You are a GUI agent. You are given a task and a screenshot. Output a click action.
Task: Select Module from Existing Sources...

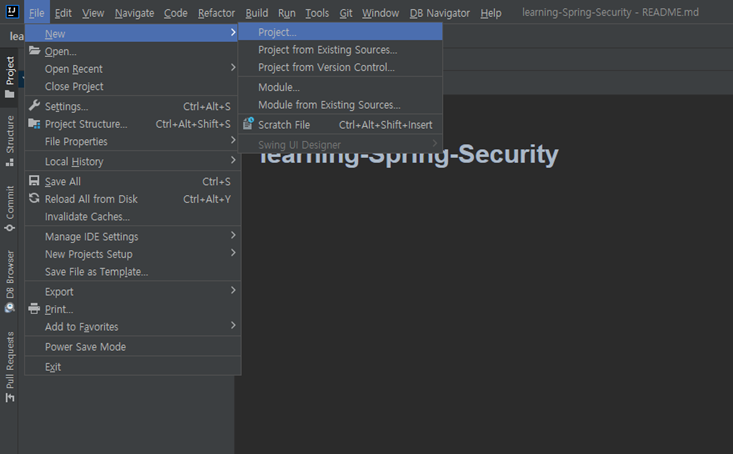point(340,105)
